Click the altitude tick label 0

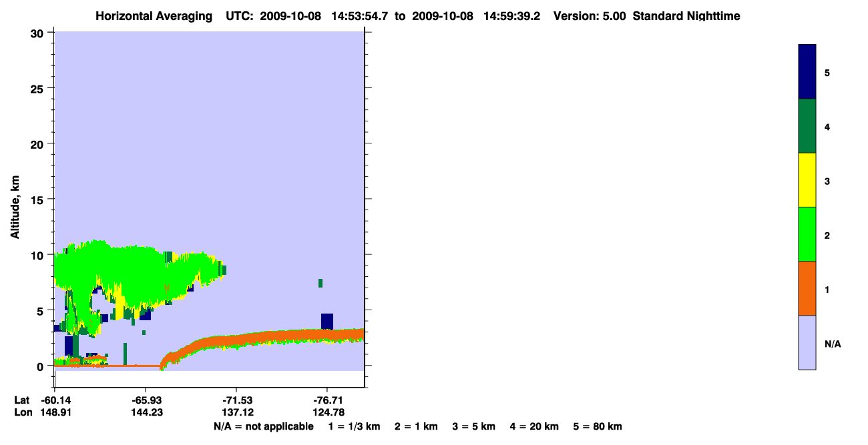click(x=41, y=366)
